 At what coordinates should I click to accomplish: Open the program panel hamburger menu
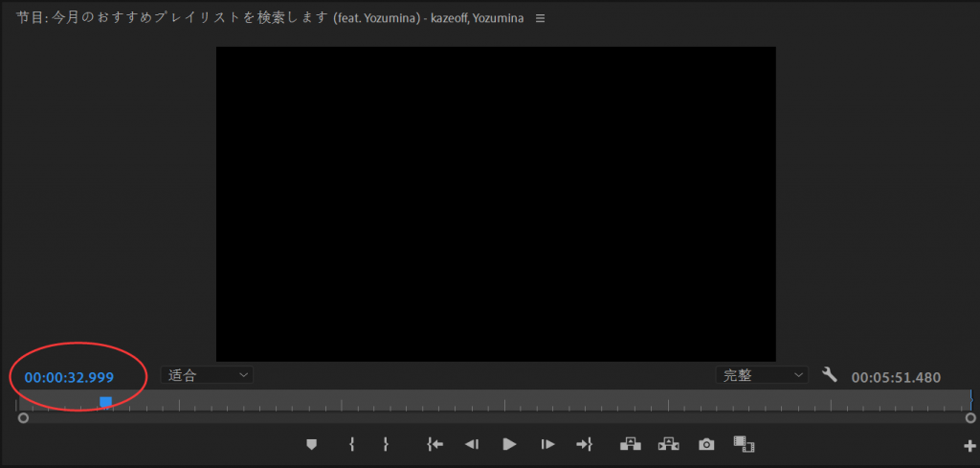541,19
